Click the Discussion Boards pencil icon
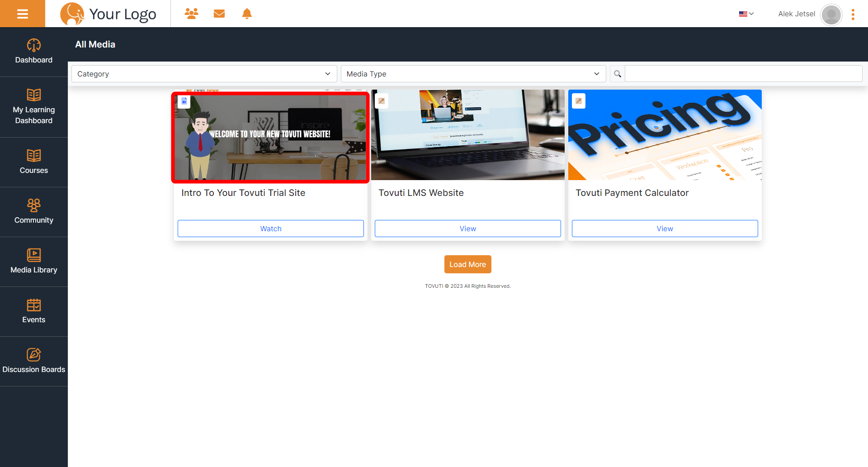868x467 pixels. click(x=34, y=355)
